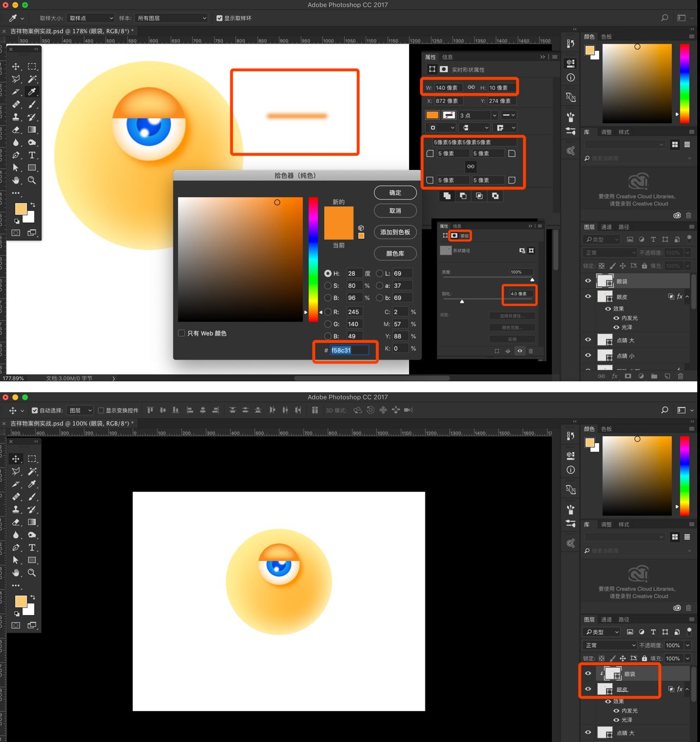Collapse 眼皮 layer effects in the 100% window
Viewport: 700px width, 742px height.
point(687,689)
